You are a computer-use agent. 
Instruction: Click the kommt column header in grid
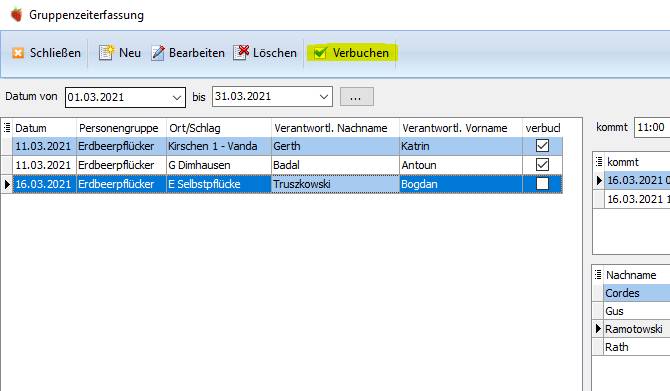tap(638, 162)
